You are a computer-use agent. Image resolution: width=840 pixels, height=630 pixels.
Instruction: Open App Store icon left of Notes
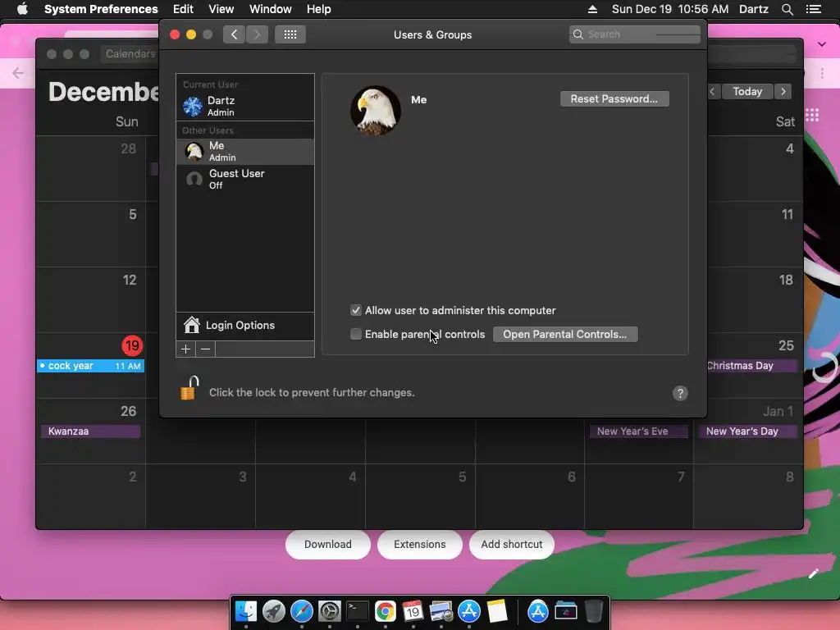click(468, 611)
